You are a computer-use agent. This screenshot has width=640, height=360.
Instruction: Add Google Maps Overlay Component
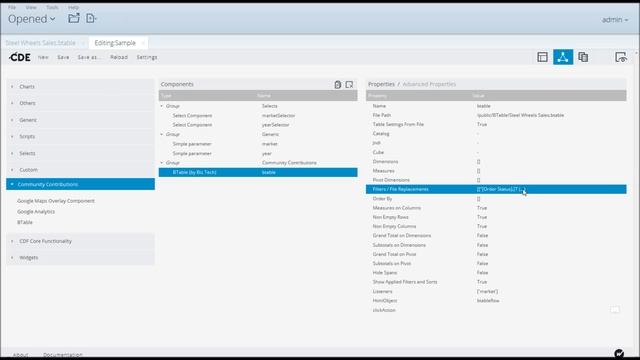56,201
